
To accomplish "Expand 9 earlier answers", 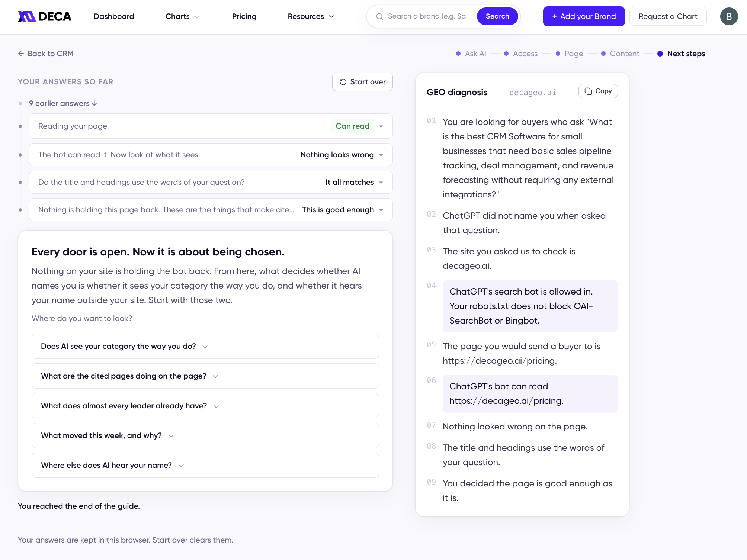I will coord(63,103).
